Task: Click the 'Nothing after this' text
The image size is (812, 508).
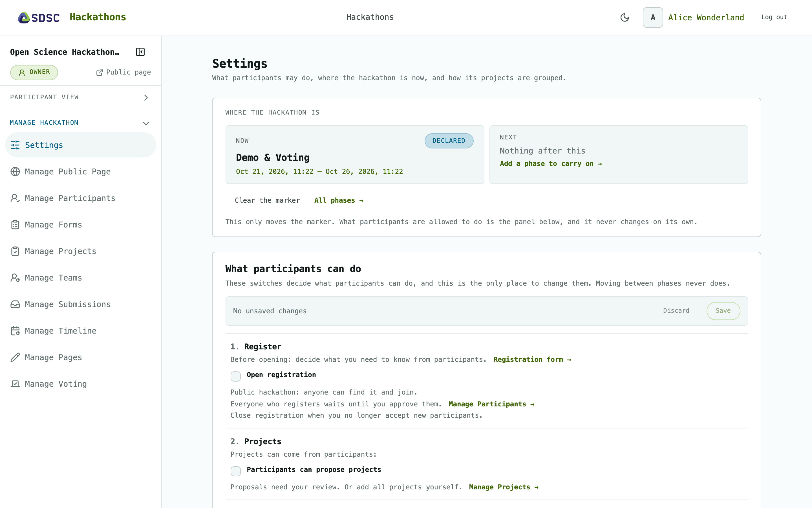Action: pyautogui.click(x=542, y=151)
